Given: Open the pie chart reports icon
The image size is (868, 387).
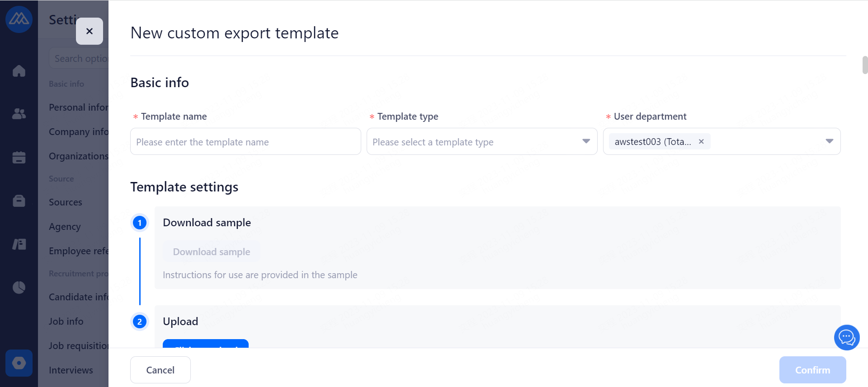Looking at the screenshot, I should pos(19,287).
